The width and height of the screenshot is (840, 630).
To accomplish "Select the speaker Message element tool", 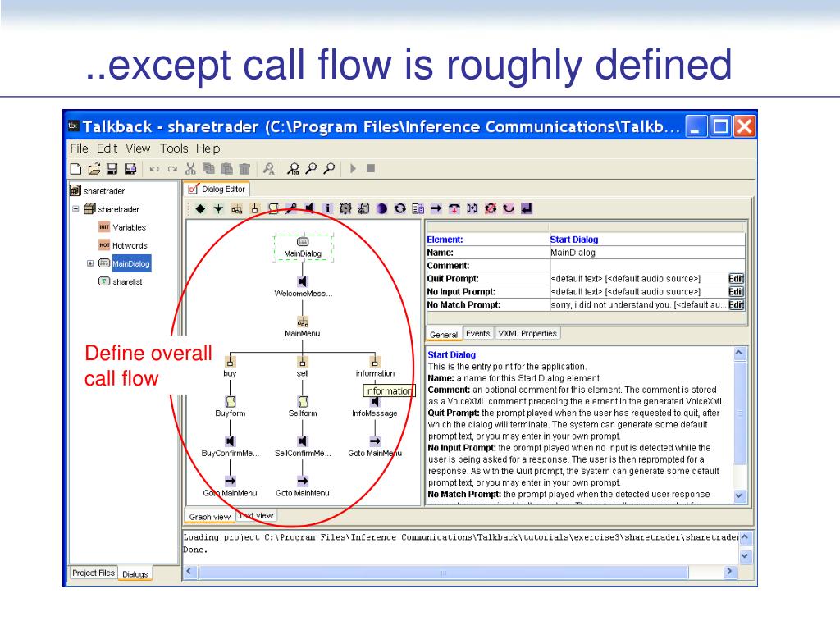I will click(x=309, y=208).
